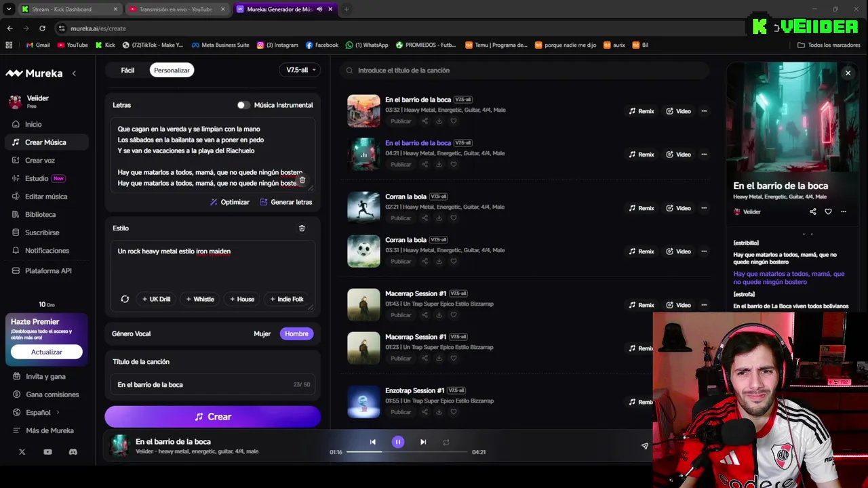
Task: Open Mureka YouTube social icon
Action: [47, 452]
